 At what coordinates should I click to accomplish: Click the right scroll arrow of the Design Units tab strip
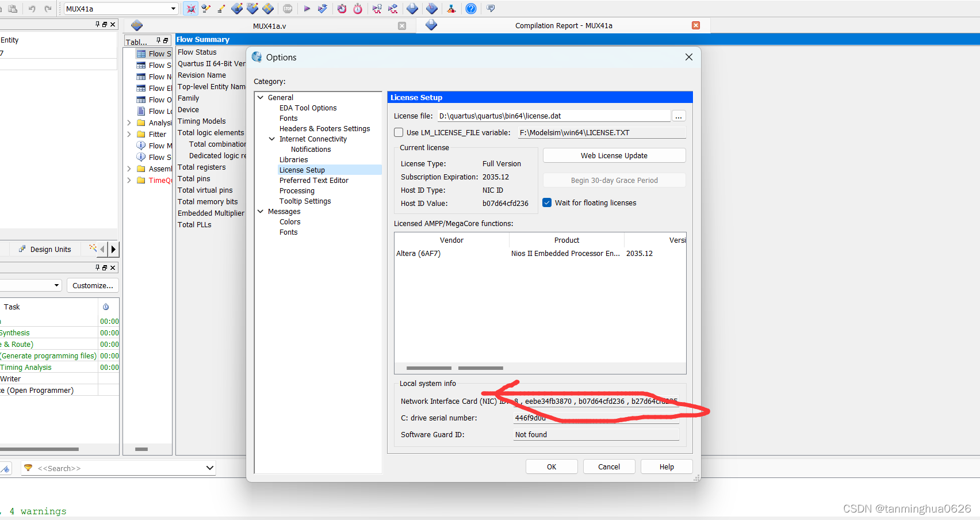pyautogui.click(x=113, y=249)
